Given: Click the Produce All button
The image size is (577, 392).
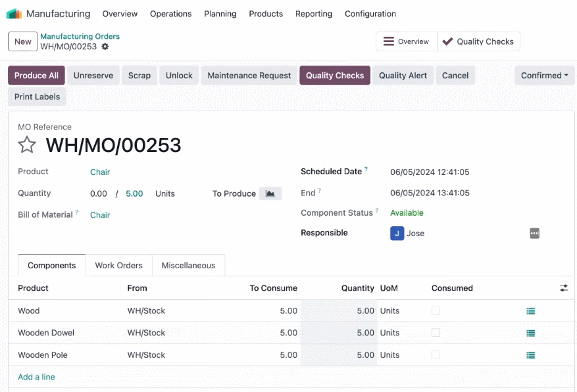Looking at the screenshot, I should click(x=36, y=76).
